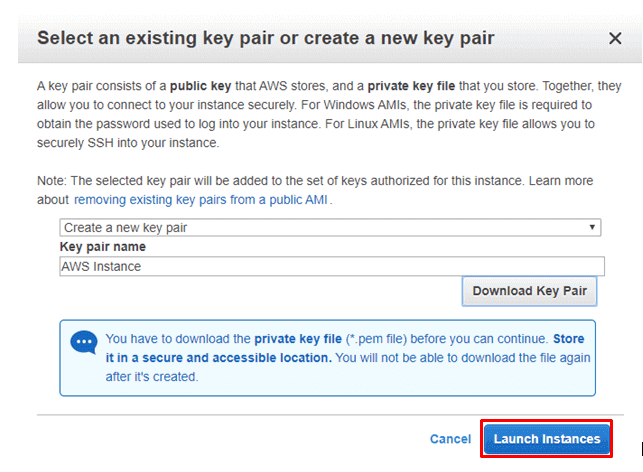Image resolution: width=643 pixels, height=472 pixels.
Task: Click the '(*.pem file)' text in info box
Action: tap(376, 339)
